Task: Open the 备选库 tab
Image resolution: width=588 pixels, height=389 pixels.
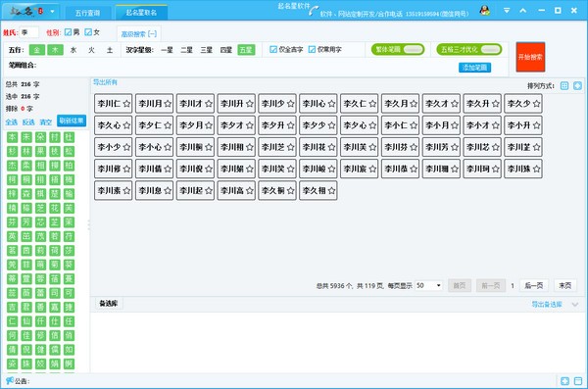Action: pos(108,304)
